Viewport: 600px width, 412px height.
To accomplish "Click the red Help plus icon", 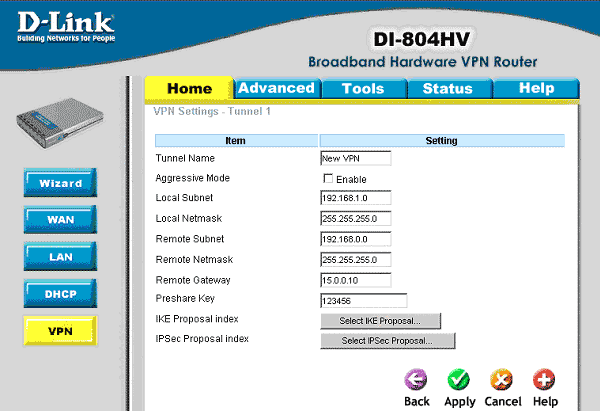I will click(544, 380).
